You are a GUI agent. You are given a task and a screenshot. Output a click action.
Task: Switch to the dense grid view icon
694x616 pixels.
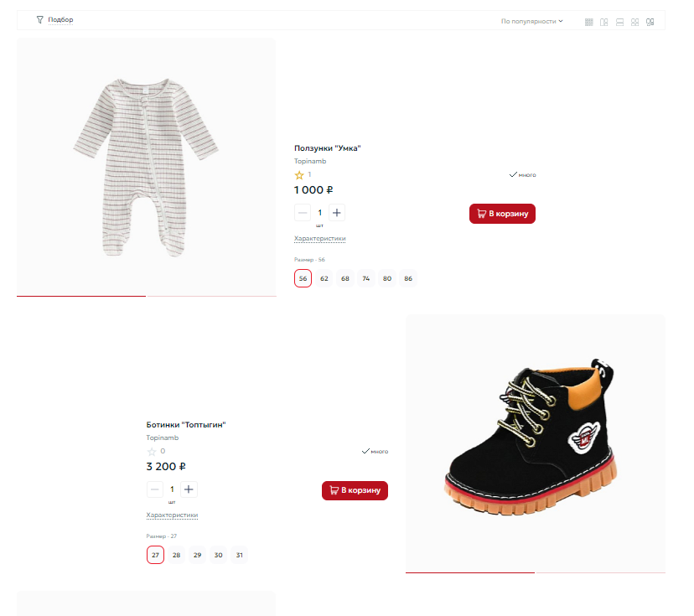point(588,22)
